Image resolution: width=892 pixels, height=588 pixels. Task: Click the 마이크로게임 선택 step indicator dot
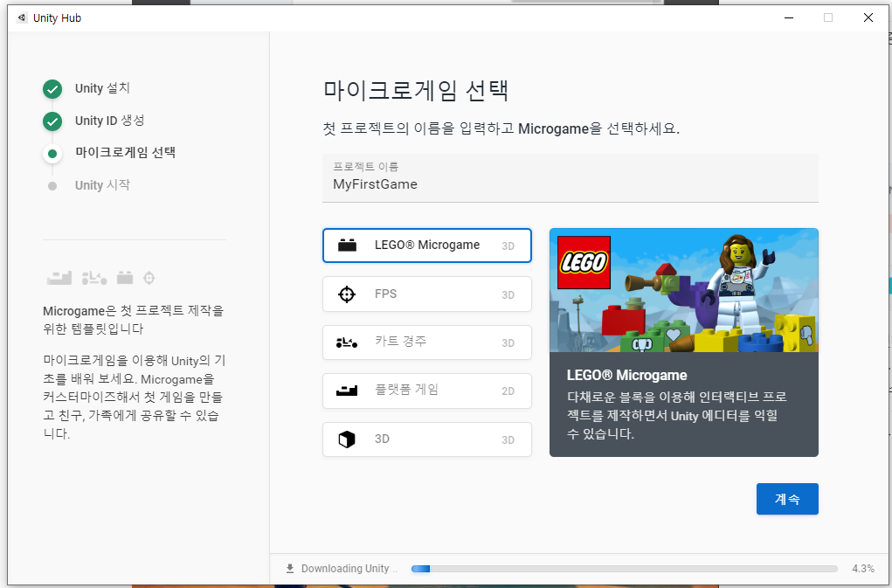tap(52, 154)
